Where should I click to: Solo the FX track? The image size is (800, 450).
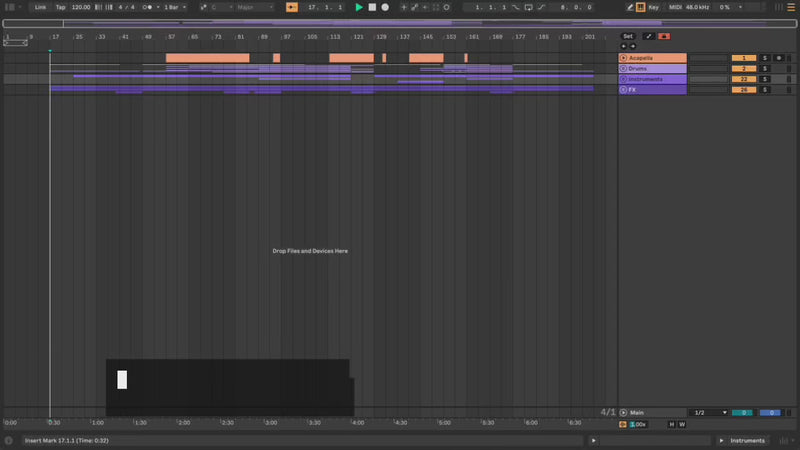point(765,90)
